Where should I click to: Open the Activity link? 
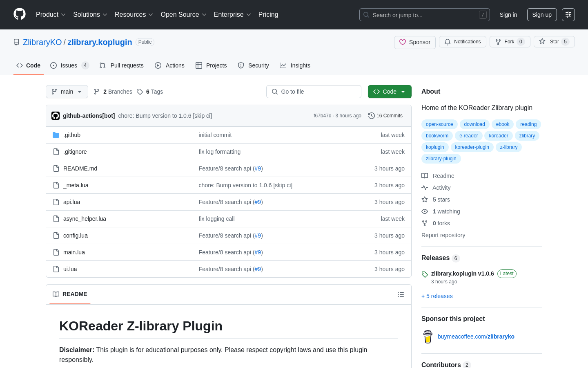[436, 188]
